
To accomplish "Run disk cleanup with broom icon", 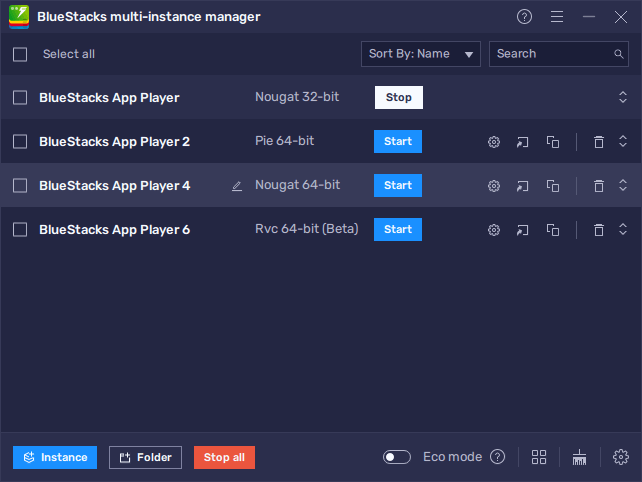I will tap(579, 457).
